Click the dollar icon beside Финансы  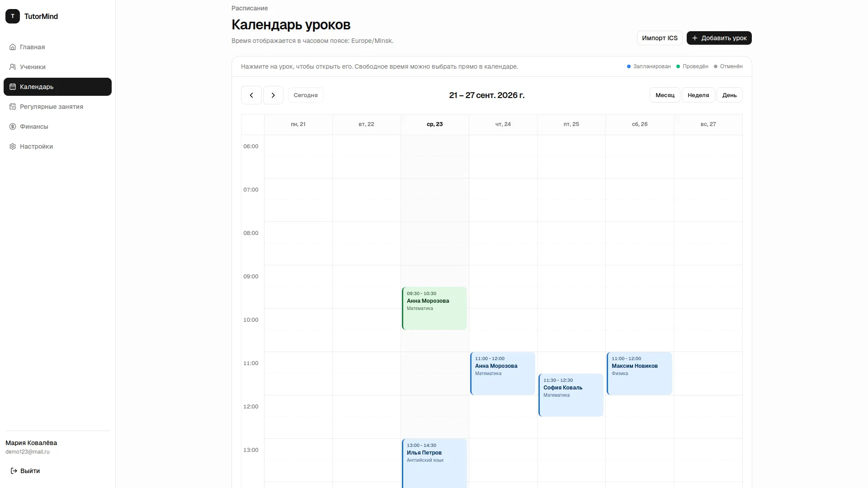[x=13, y=127]
